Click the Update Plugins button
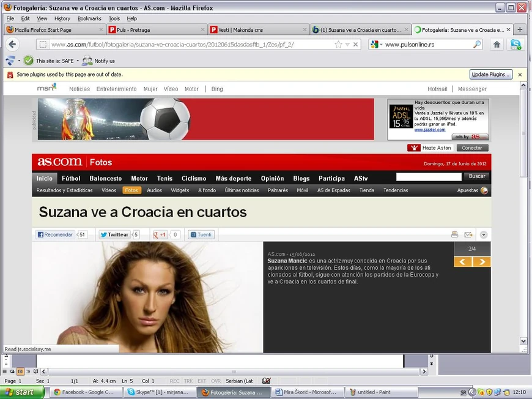The height and width of the screenshot is (399, 532). pos(490,75)
